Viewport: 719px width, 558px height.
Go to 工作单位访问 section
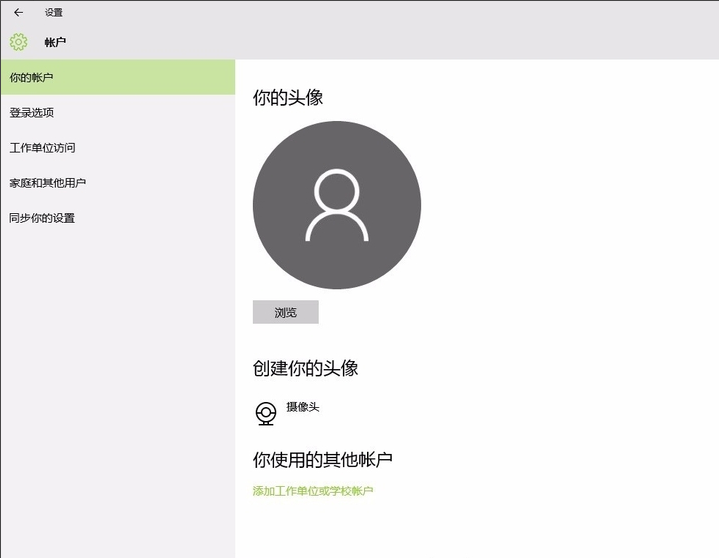(42, 148)
